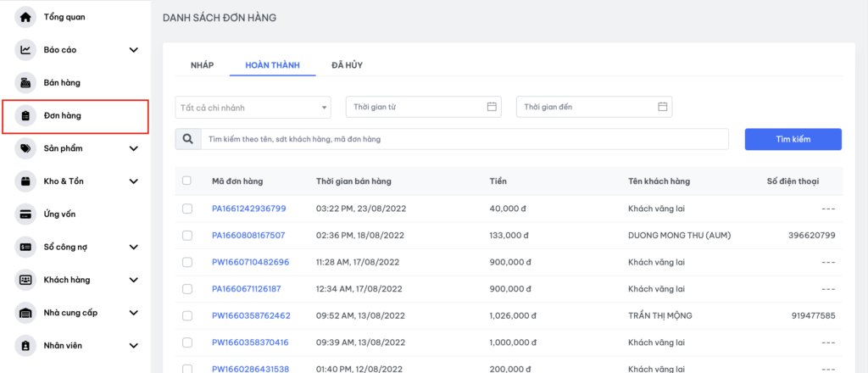Switch to the NHÁP tab

coord(202,65)
